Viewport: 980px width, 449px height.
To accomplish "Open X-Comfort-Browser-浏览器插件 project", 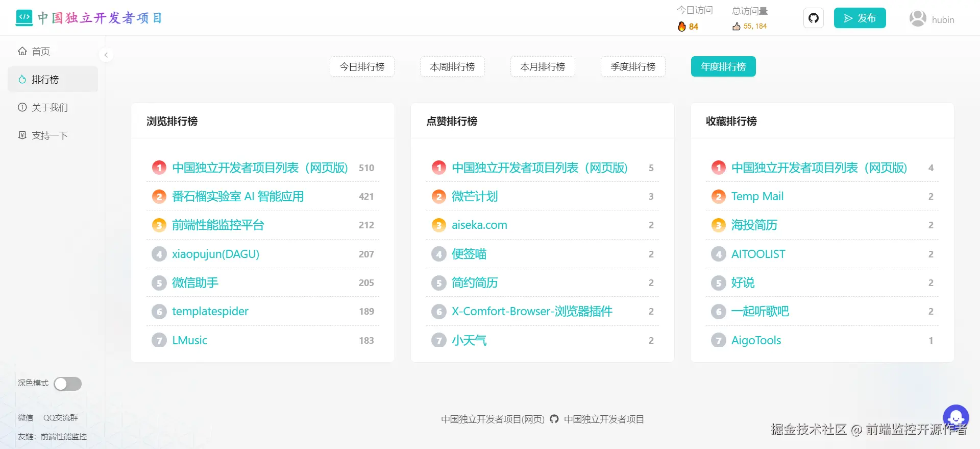I will coord(532,312).
